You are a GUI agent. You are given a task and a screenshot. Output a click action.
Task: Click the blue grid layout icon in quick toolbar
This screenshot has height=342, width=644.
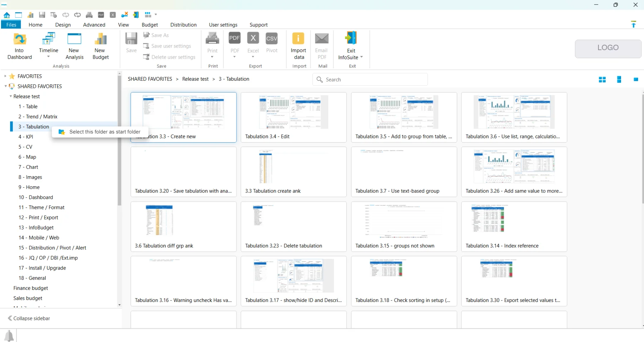148,15
